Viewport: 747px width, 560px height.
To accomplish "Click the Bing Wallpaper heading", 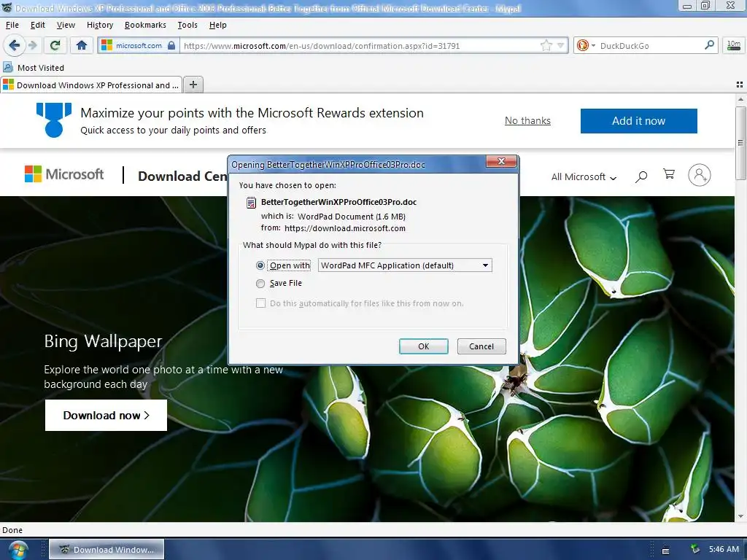I will (103, 341).
